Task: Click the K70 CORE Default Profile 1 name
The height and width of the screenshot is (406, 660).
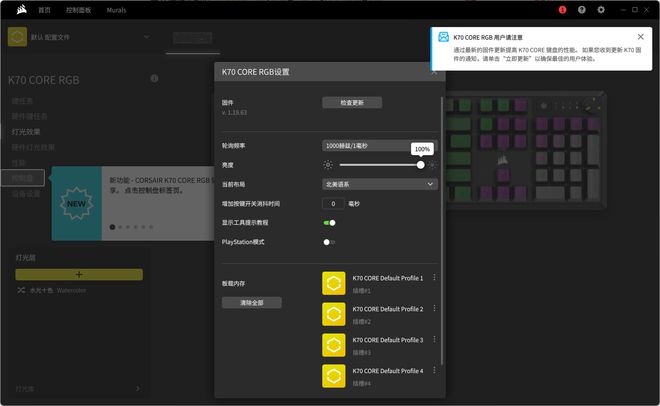Action: [388, 278]
